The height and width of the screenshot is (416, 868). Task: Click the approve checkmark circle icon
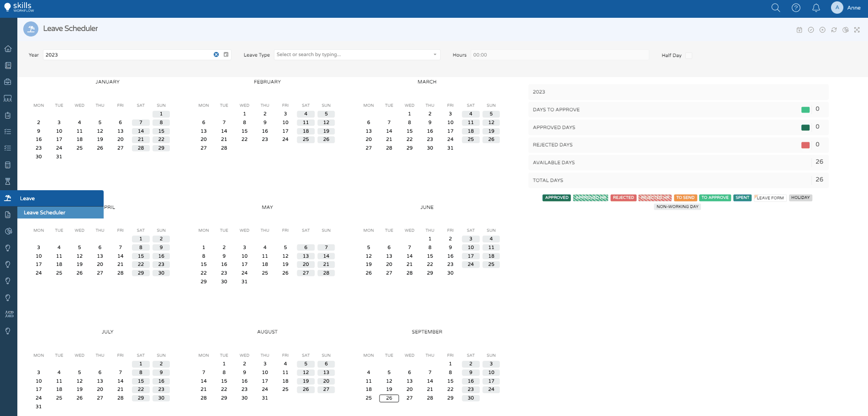[811, 30]
